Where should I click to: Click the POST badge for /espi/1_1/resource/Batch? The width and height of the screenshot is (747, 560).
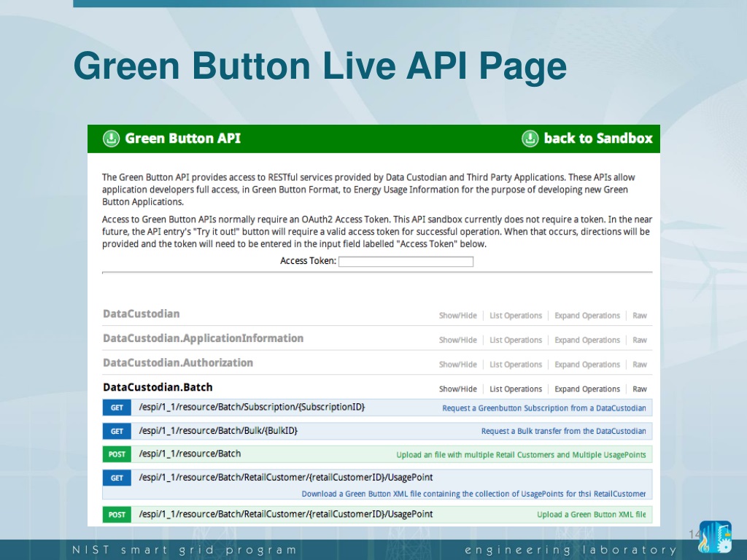point(117,454)
